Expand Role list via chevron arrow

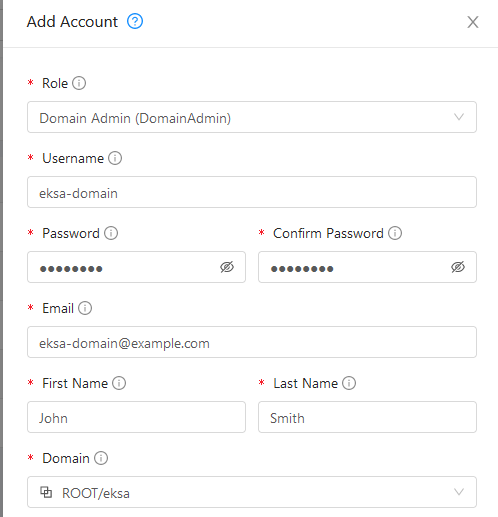(459, 117)
